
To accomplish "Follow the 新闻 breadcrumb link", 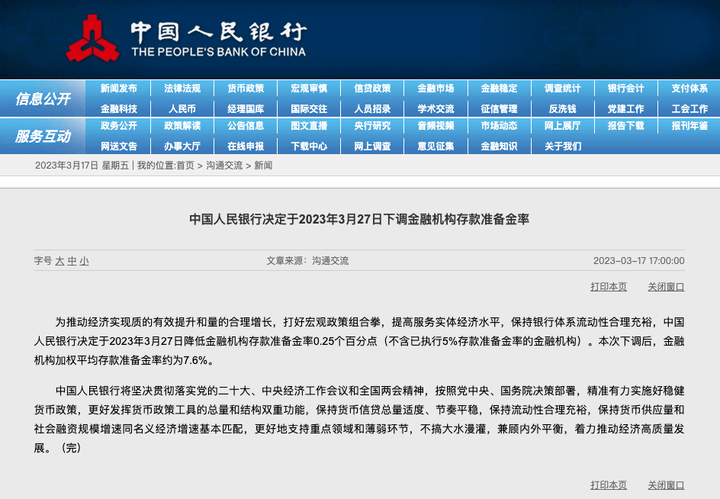I will pos(263,166).
